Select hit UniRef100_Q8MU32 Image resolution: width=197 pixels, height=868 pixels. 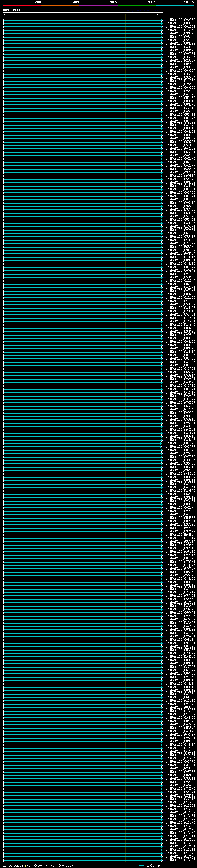pyautogui.click(x=180, y=23)
